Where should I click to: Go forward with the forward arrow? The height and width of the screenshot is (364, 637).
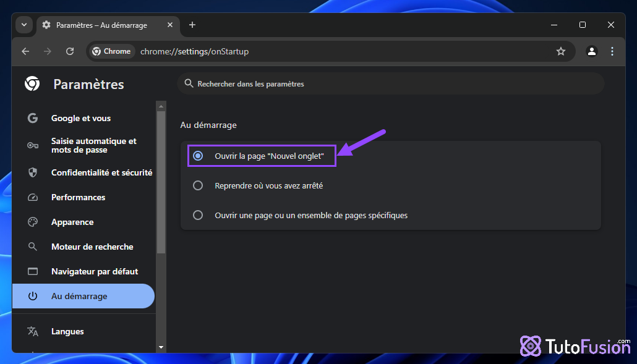48,51
